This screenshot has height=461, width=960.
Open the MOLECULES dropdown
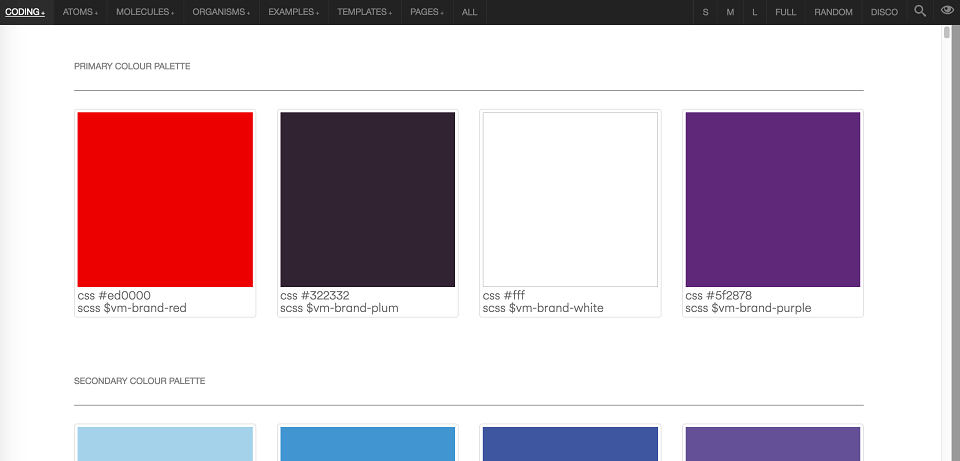click(x=145, y=12)
